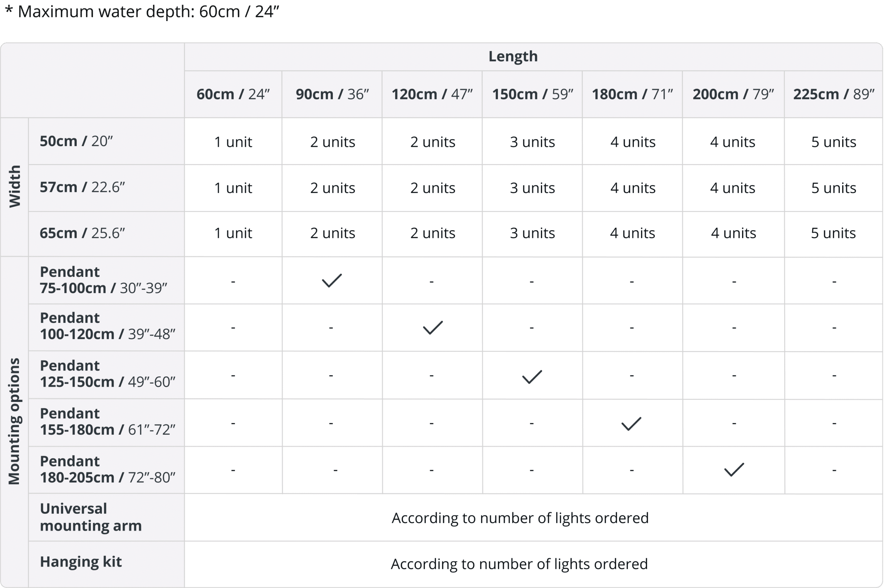Select the '60cm / 24"' column header

(x=233, y=94)
